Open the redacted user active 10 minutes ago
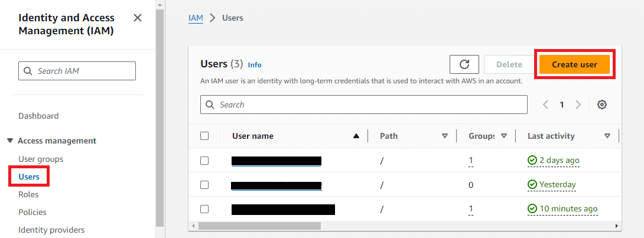Screen dimensions: 644x238 click(x=284, y=209)
